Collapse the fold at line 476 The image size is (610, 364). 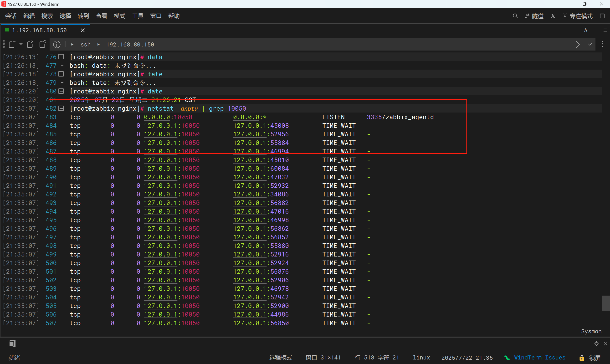click(x=61, y=57)
